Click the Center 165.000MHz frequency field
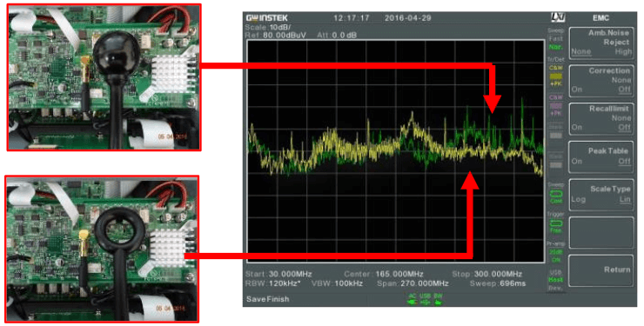The height and width of the screenshot is (326, 644). tap(384, 274)
